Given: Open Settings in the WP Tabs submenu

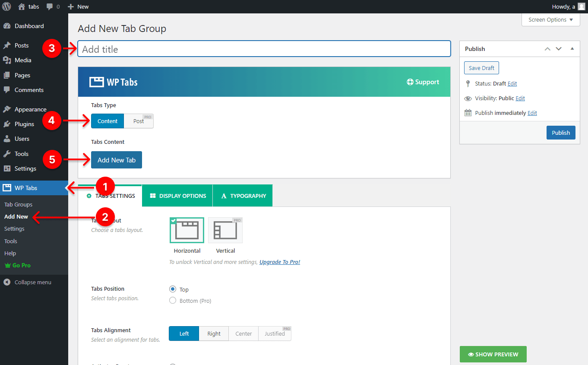Looking at the screenshot, I should point(14,229).
